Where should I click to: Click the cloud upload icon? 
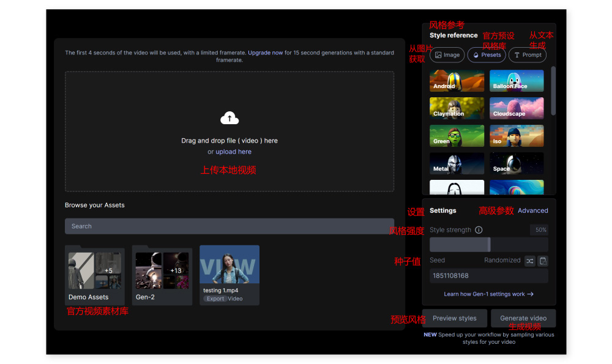tap(229, 118)
